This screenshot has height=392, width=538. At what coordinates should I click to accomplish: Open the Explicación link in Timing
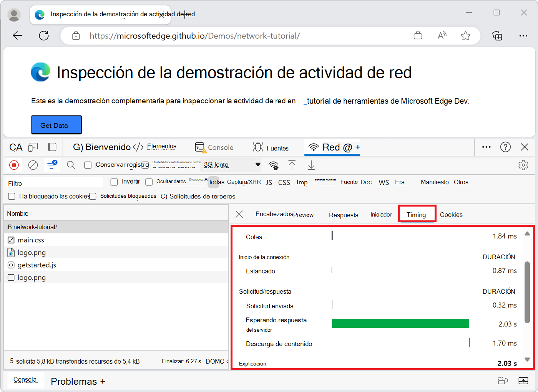252,364
